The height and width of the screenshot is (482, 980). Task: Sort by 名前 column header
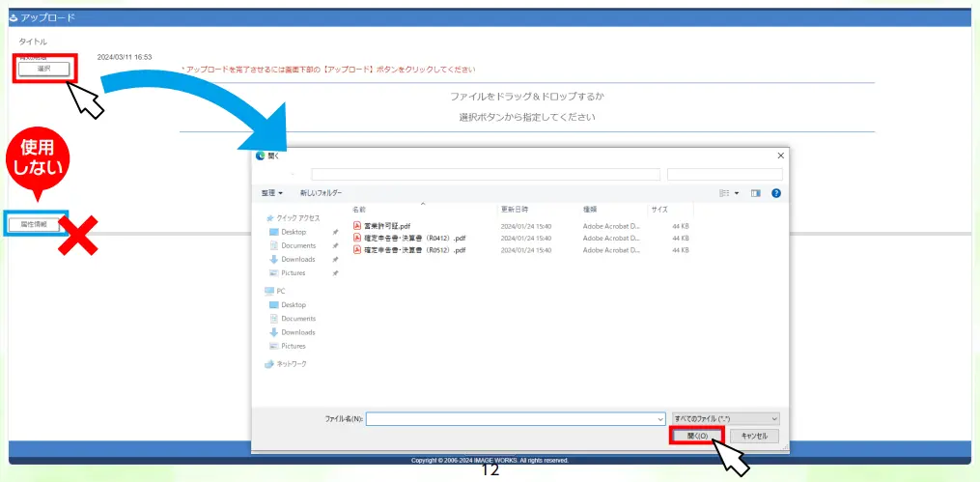(359, 210)
